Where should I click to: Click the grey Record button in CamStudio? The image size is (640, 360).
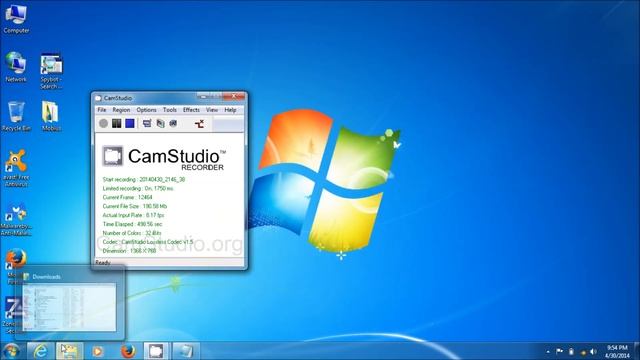coord(104,123)
